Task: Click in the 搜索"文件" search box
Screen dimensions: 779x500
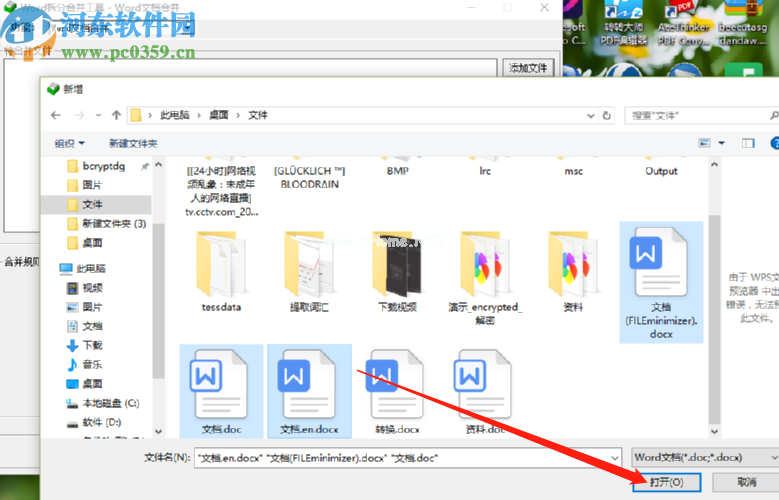Action: tap(690, 116)
